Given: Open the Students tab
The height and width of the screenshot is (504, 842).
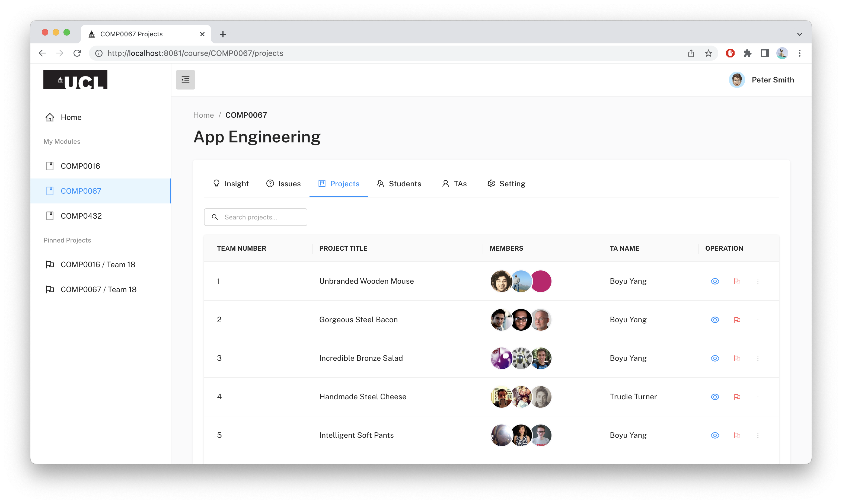Looking at the screenshot, I should [399, 184].
